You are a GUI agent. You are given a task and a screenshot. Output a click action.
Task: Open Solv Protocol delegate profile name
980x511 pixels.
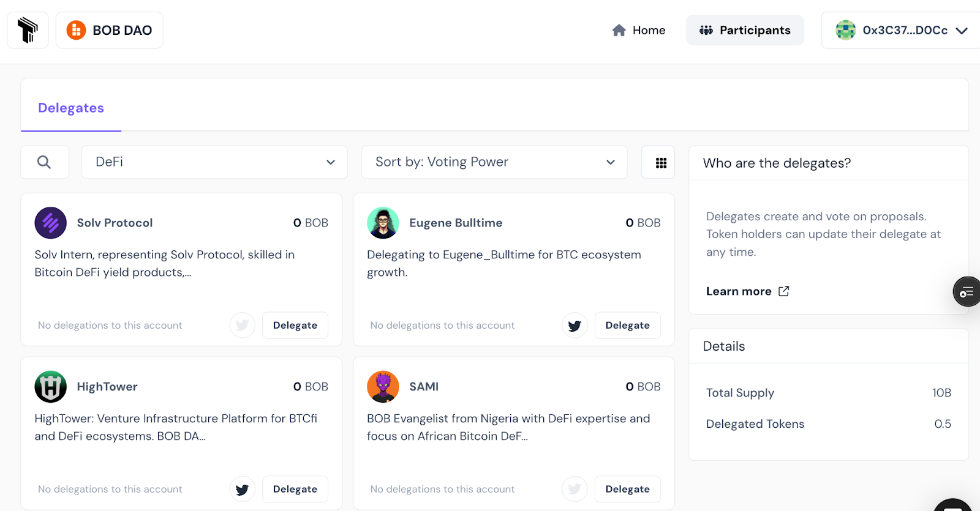(x=115, y=223)
